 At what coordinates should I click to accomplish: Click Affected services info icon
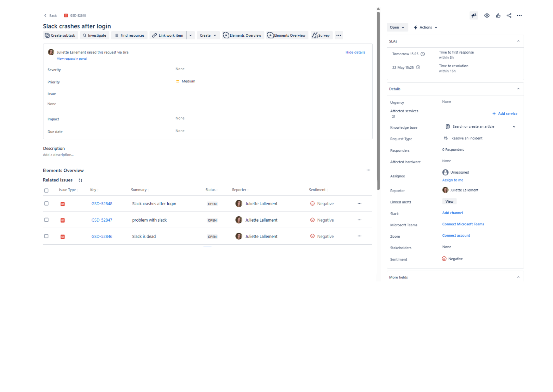click(x=393, y=117)
